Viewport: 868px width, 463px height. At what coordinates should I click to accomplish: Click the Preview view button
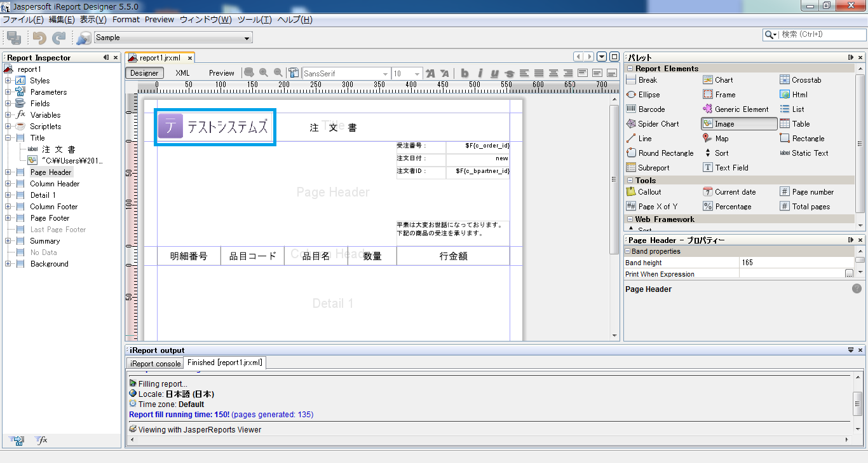click(x=222, y=73)
